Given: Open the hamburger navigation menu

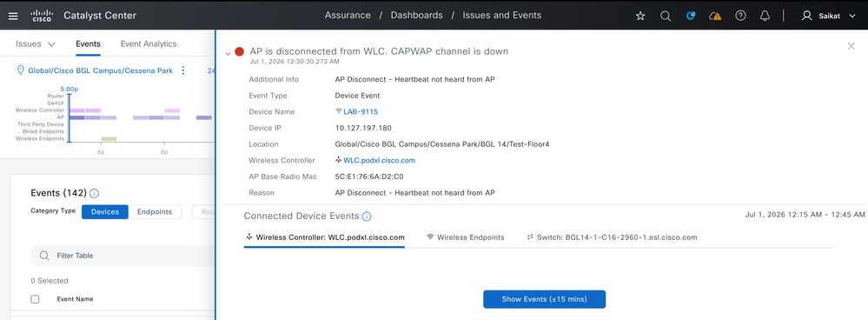Looking at the screenshot, I should click(x=13, y=16).
